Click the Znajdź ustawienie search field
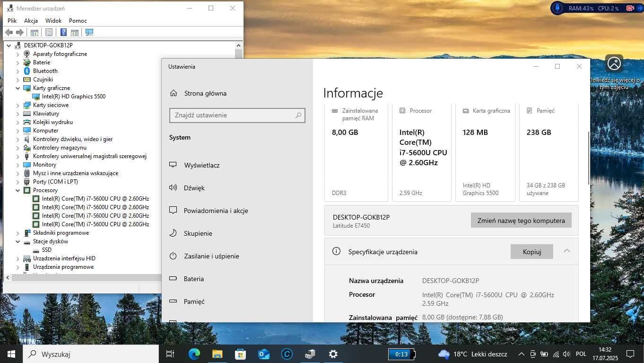 237,115
